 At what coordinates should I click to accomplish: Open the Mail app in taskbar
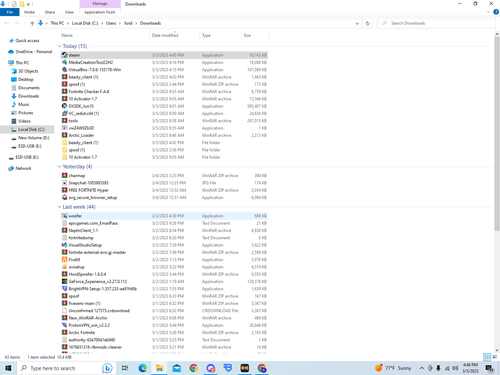177,368
